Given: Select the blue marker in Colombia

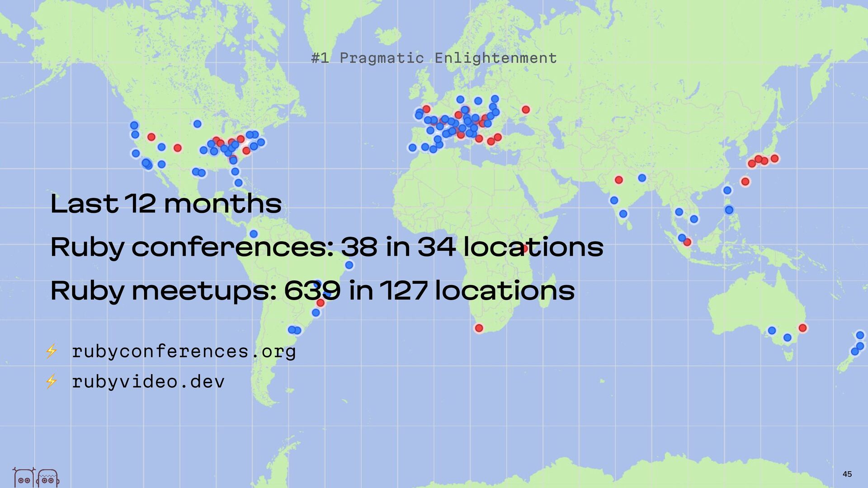Looking at the screenshot, I should tap(254, 234).
